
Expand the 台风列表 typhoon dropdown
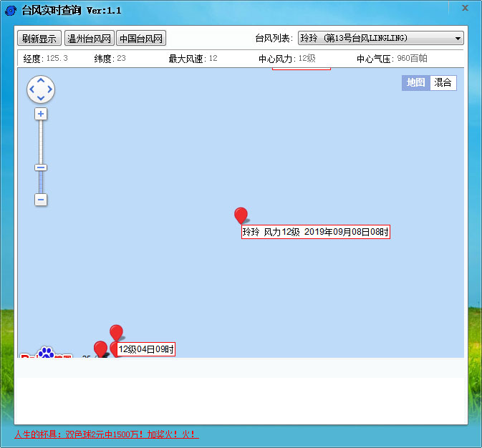point(380,38)
